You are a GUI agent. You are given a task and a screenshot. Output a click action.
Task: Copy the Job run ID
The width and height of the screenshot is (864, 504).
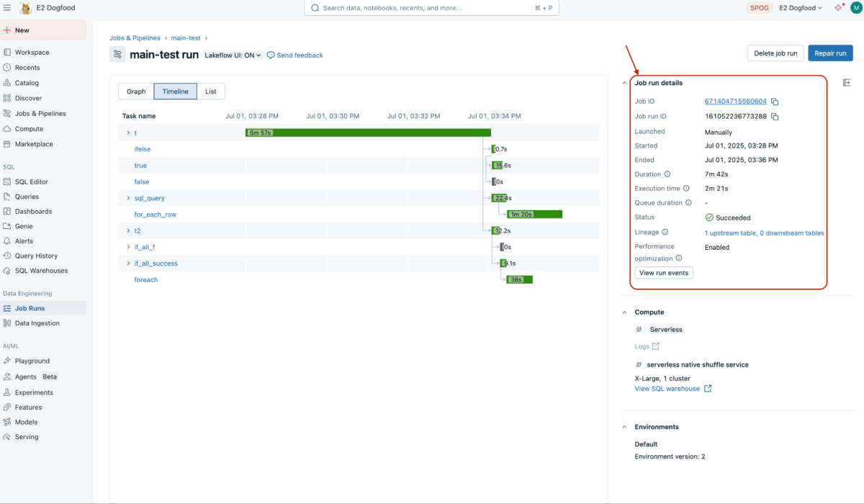tap(775, 117)
